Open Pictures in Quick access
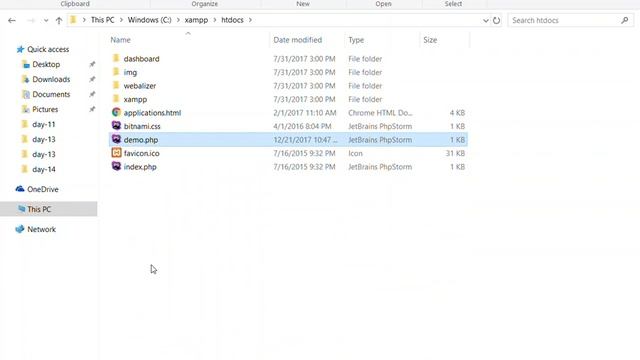Viewport: 640px width, 360px height. click(x=45, y=109)
